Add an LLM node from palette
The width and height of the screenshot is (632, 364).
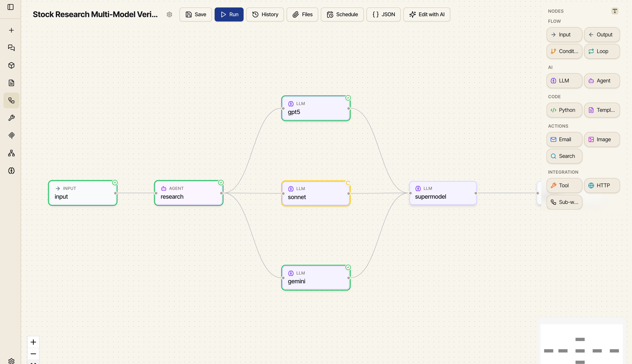(564, 80)
